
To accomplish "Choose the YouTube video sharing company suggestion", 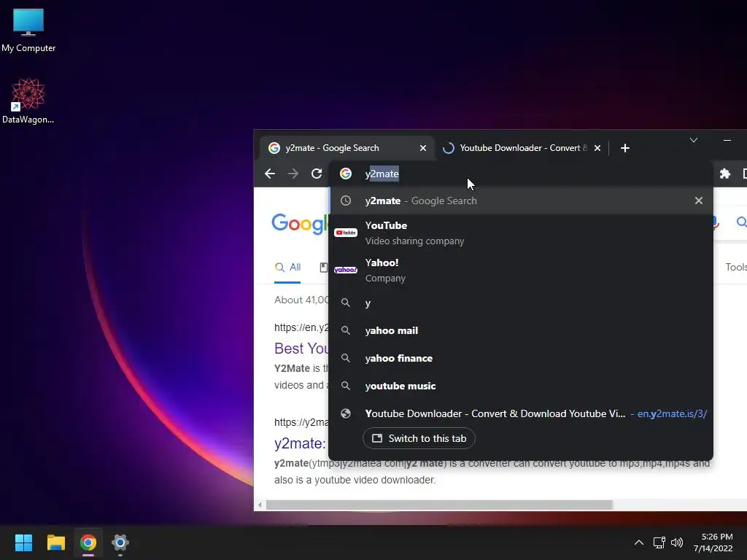I will pyautogui.click(x=521, y=233).
